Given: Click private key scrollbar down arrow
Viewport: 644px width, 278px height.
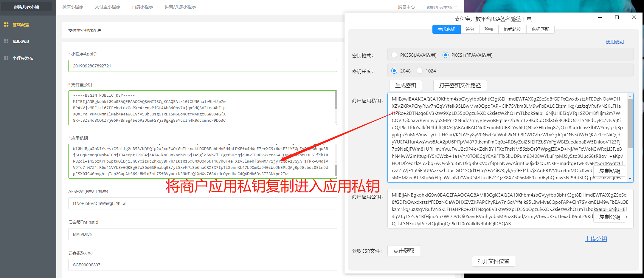Looking at the screenshot, I should [x=630, y=179].
